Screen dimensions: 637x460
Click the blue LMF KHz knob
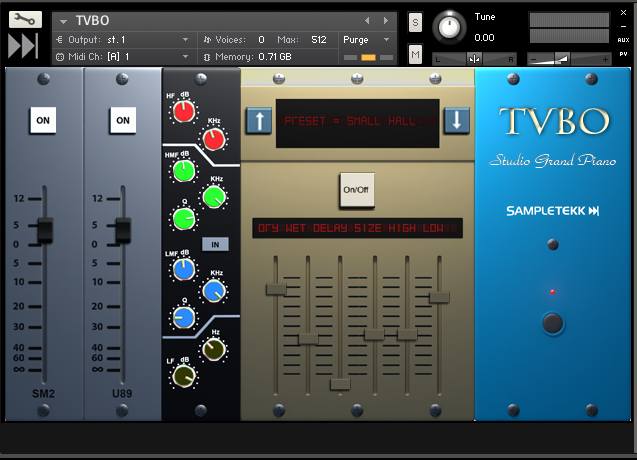click(x=214, y=291)
